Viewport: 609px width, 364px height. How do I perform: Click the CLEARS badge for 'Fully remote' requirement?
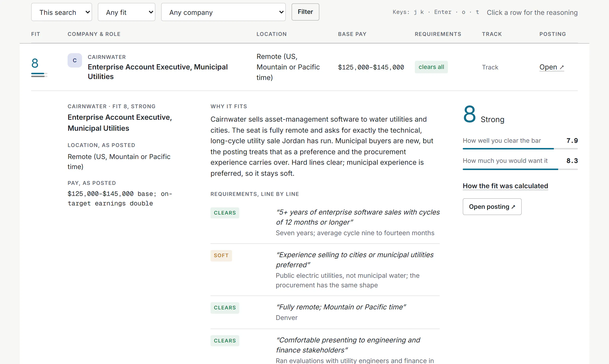click(x=225, y=308)
